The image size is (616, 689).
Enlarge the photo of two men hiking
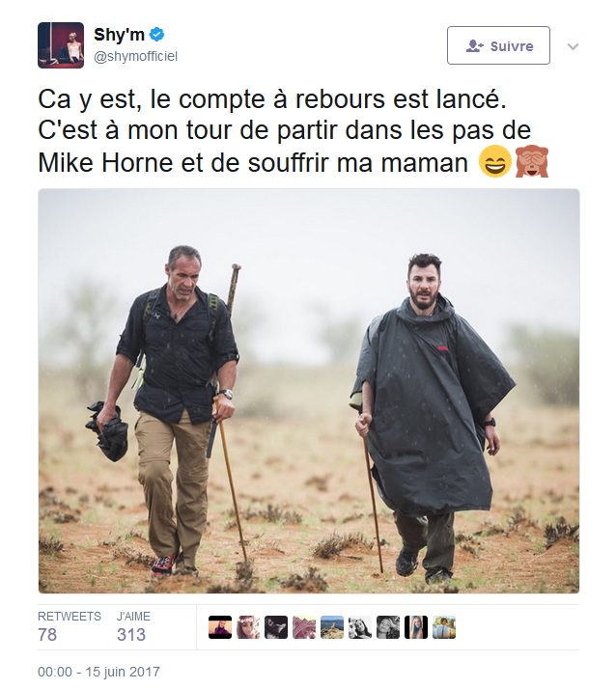(x=309, y=391)
